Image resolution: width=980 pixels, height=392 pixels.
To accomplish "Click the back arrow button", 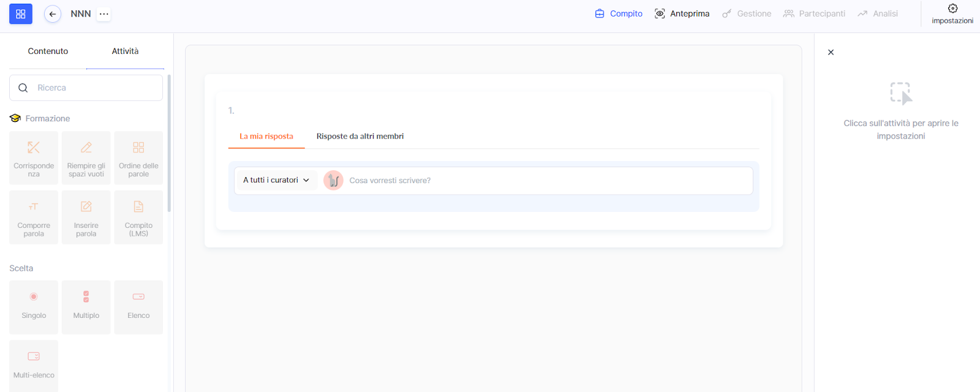I will coord(53,14).
